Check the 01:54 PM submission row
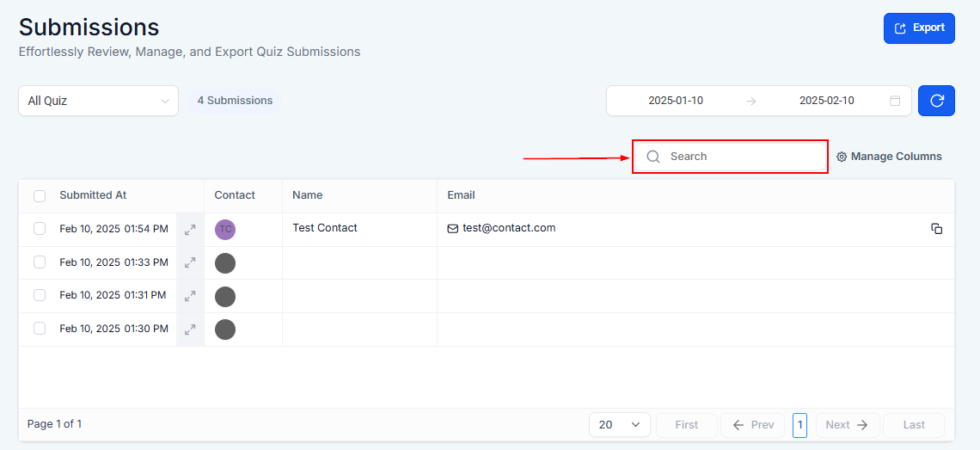 point(40,229)
